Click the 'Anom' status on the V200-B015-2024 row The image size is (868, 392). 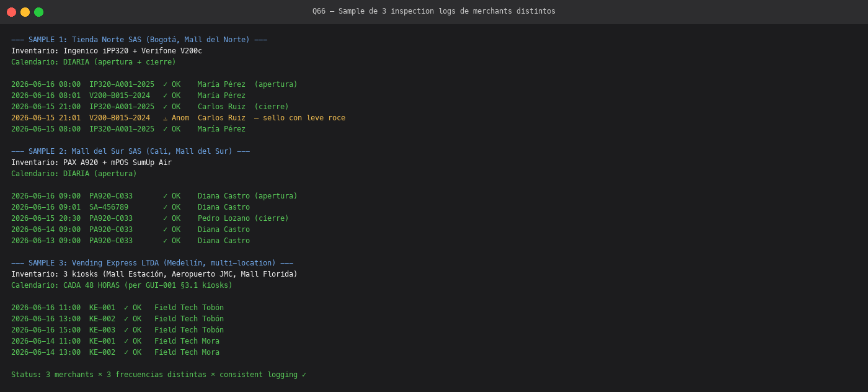180,118
